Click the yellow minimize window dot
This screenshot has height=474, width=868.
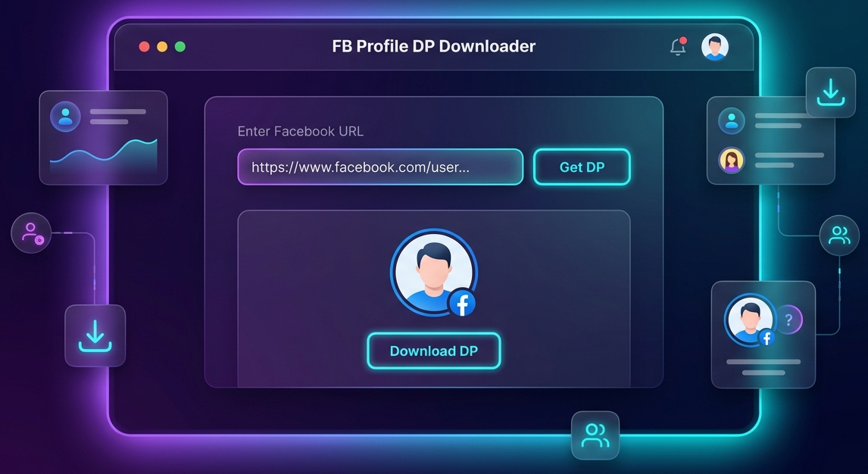pyautogui.click(x=162, y=46)
